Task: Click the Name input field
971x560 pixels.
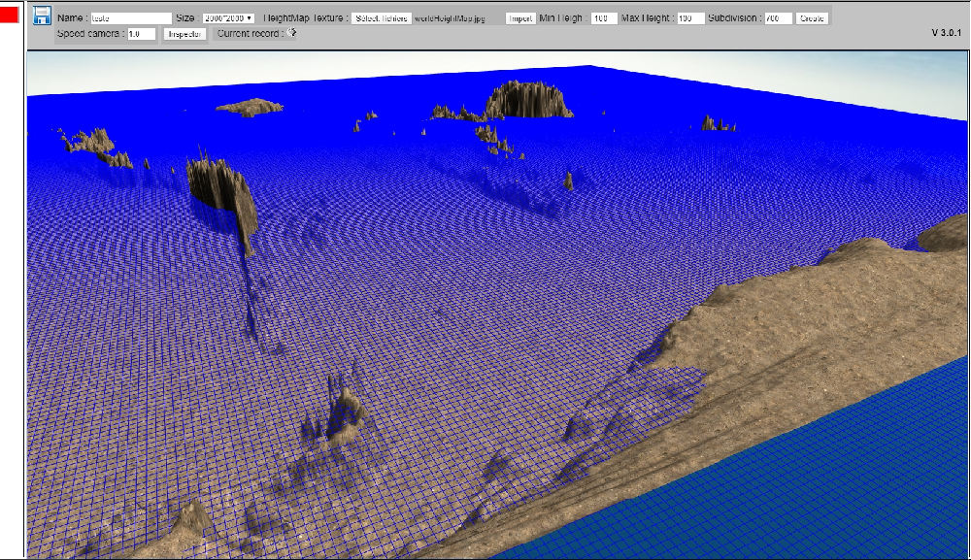Action: click(131, 18)
